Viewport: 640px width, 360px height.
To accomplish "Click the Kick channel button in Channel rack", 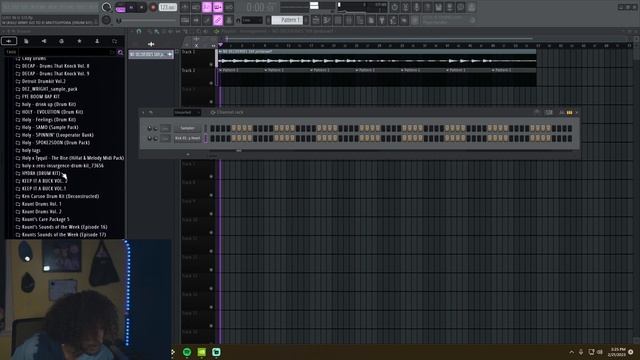I will pyautogui.click(x=187, y=138).
